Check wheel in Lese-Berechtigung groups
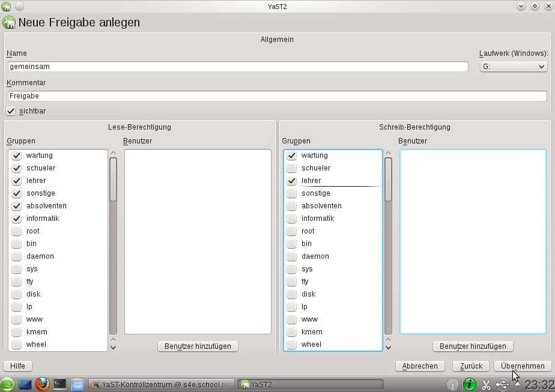The width and height of the screenshot is (555, 392). tap(16, 345)
